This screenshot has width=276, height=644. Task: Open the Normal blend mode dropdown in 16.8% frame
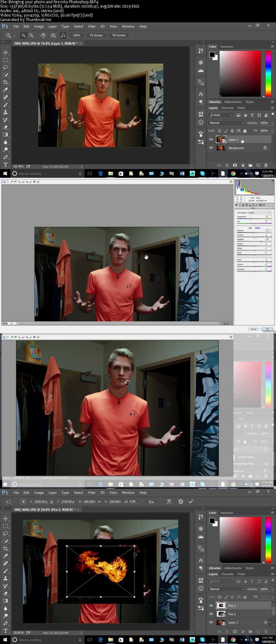[x=226, y=123]
